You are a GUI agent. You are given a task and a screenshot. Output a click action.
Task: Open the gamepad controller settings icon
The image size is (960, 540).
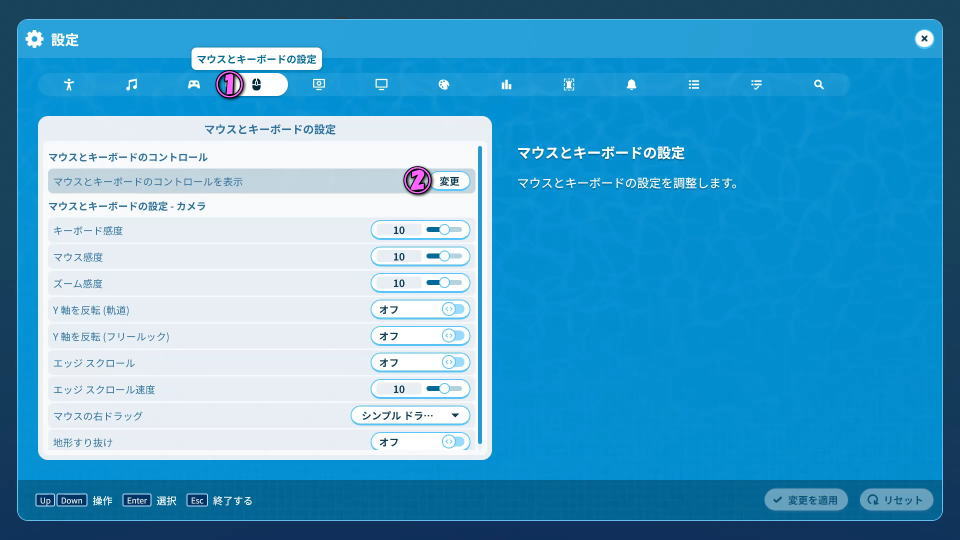[194, 85]
